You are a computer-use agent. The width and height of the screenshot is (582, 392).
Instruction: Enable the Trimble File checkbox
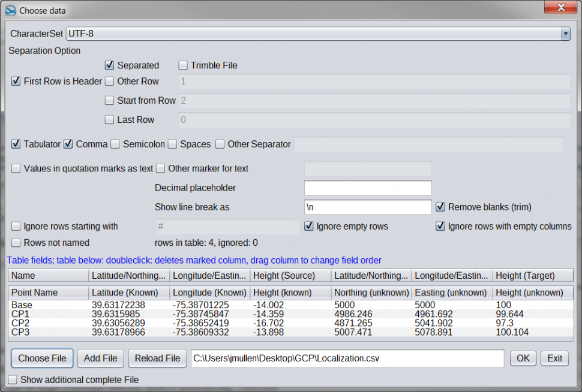[184, 65]
